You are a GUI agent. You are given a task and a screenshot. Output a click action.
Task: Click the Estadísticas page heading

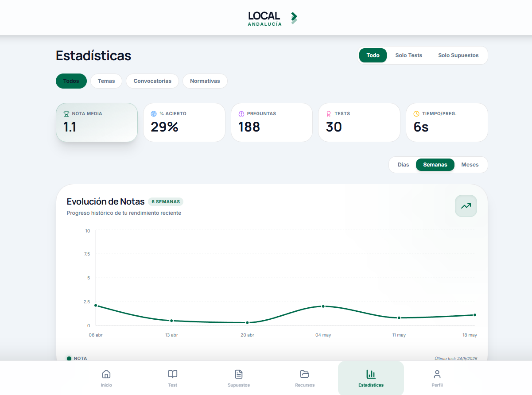pyautogui.click(x=93, y=56)
